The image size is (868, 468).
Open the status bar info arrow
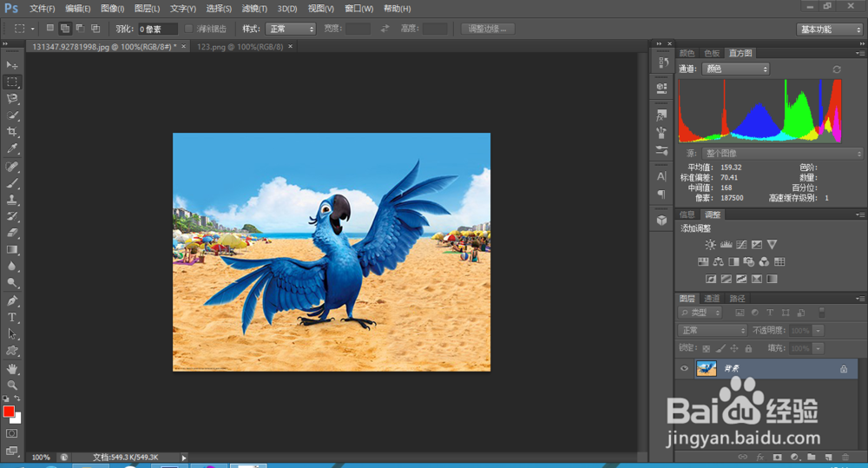coord(184,458)
